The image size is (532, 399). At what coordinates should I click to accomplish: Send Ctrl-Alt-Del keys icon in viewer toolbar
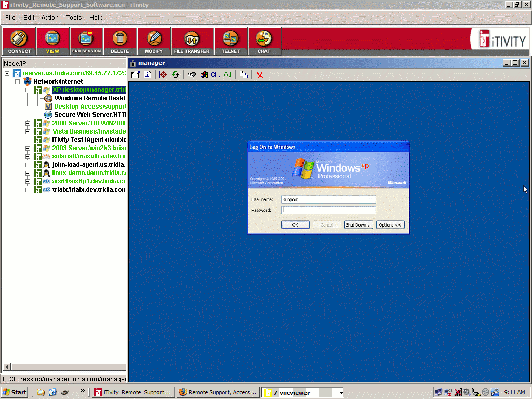click(191, 75)
